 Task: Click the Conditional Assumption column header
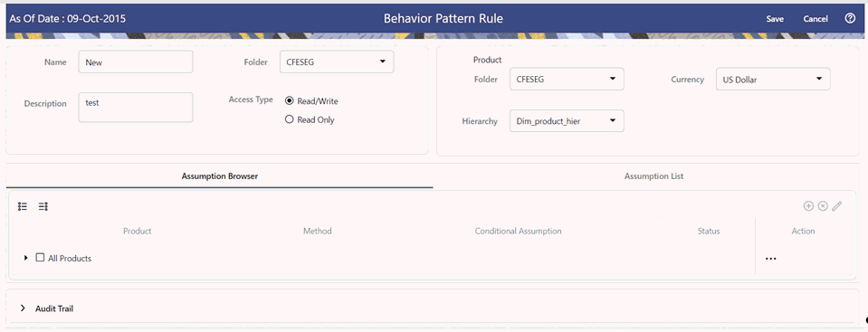coord(518,231)
